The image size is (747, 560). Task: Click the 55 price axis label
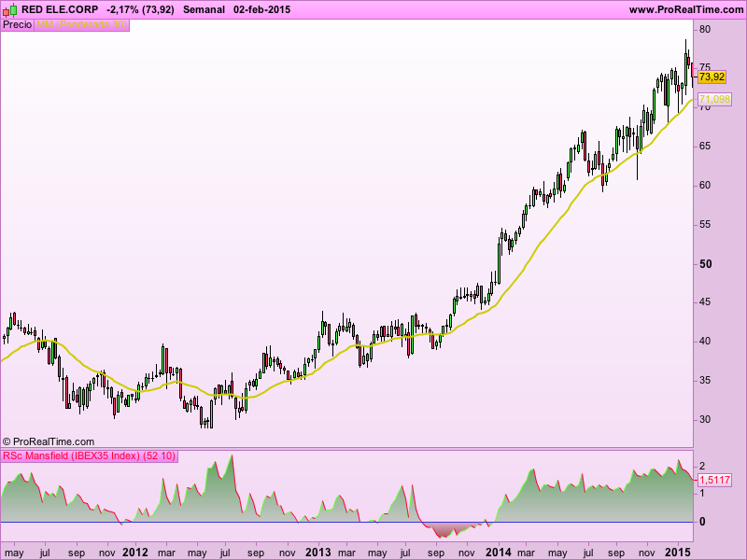coord(705,224)
